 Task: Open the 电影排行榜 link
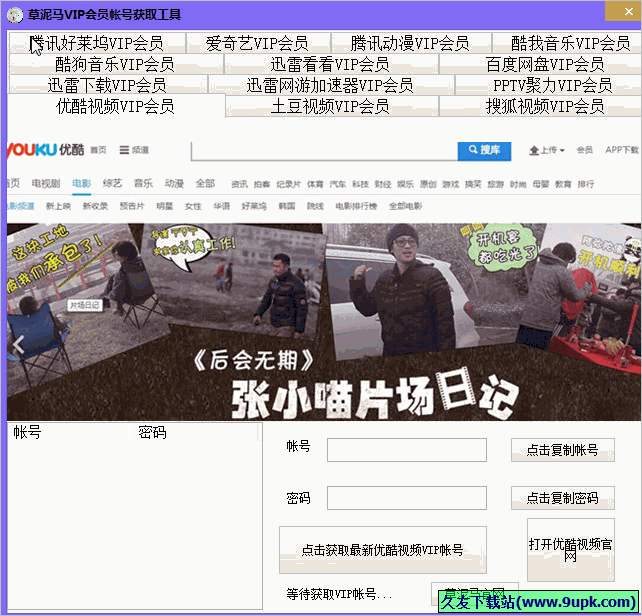(356, 206)
